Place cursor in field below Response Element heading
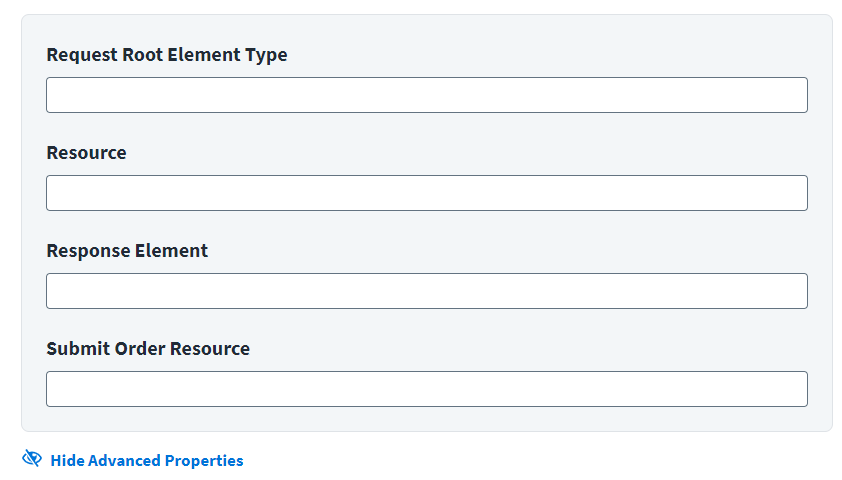The width and height of the screenshot is (842, 480). point(427,291)
